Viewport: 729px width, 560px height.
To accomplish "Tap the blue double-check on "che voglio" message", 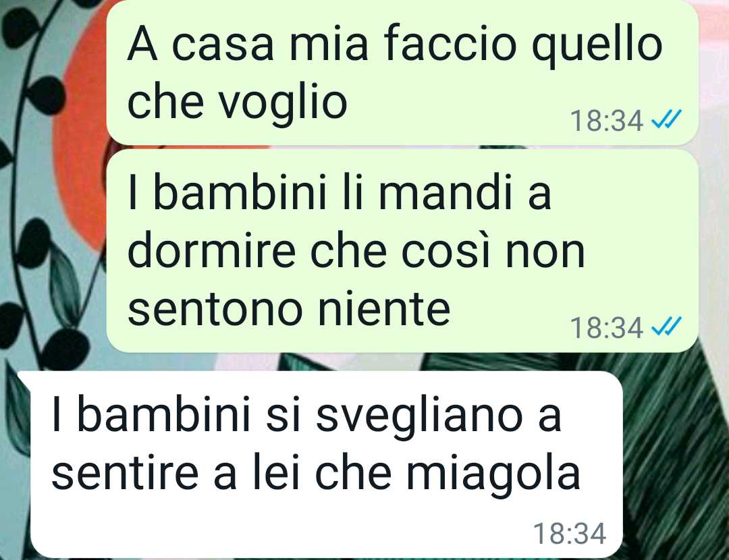I will tap(666, 119).
